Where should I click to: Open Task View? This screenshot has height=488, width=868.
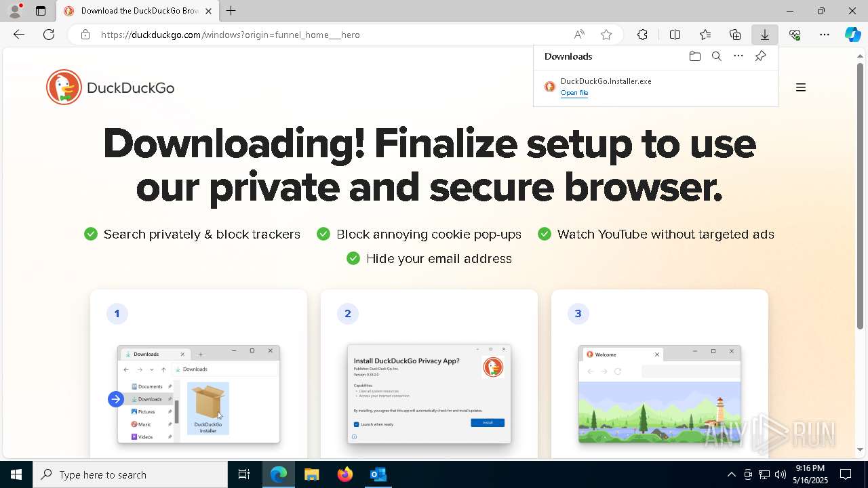click(244, 474)
